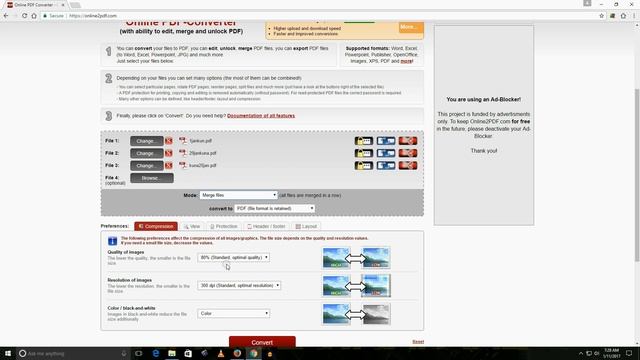Open page selection option for File 1
This screenshot has width=640, height=360.
click(x=386, y=141)
